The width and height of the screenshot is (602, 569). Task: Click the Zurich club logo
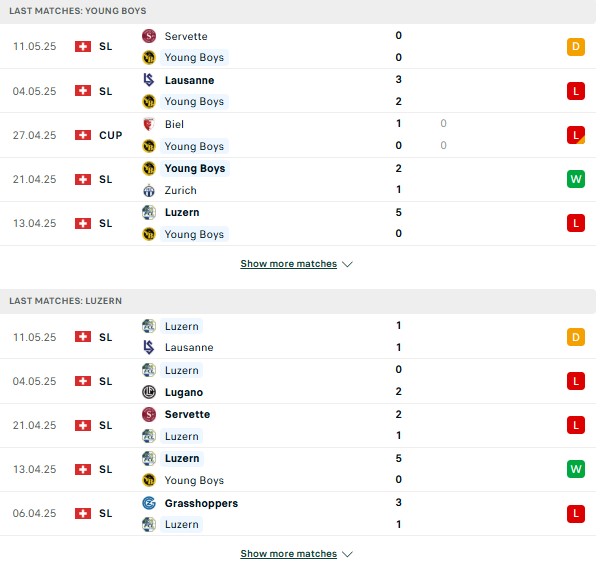point(149,190)
